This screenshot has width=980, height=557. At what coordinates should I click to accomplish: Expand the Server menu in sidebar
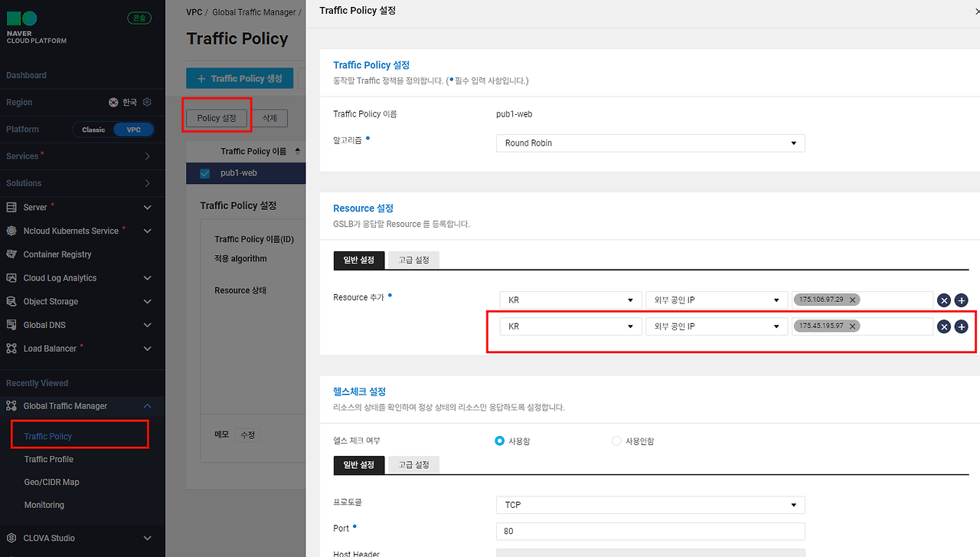[148, 207]
